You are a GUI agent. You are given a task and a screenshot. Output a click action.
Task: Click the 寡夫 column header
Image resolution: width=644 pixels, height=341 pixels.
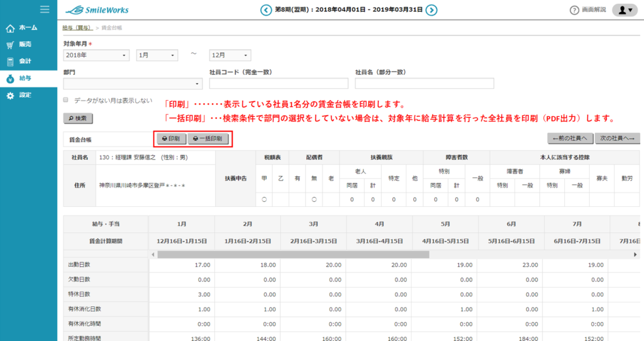pos(602,178)
